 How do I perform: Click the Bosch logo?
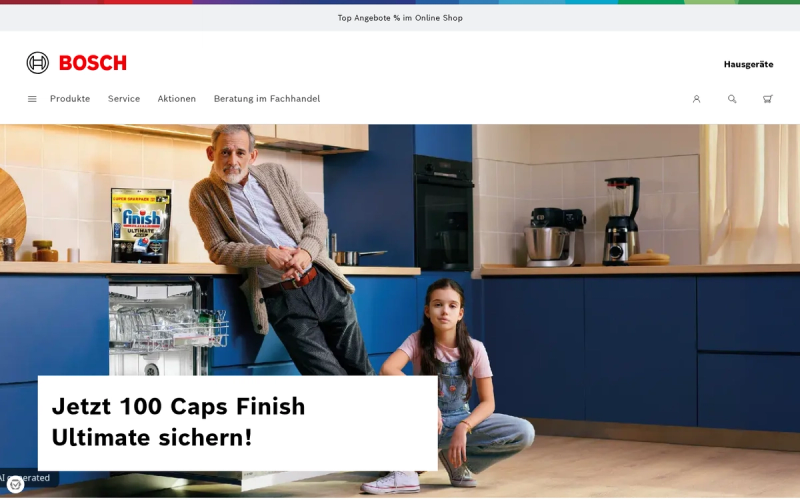pyautogui.click(x=77, y=63)
